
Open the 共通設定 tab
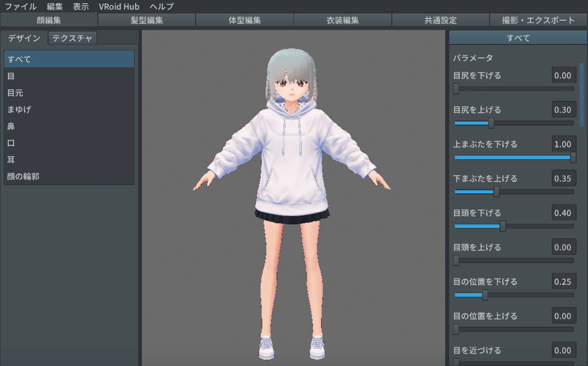pyautogui.click(x=440, y=20)
